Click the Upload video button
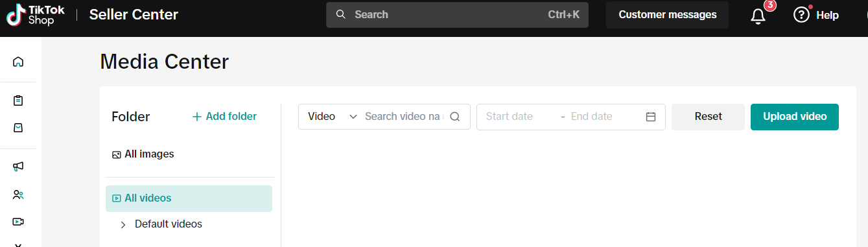Screen dimensions: 868x247 (795, 117)
